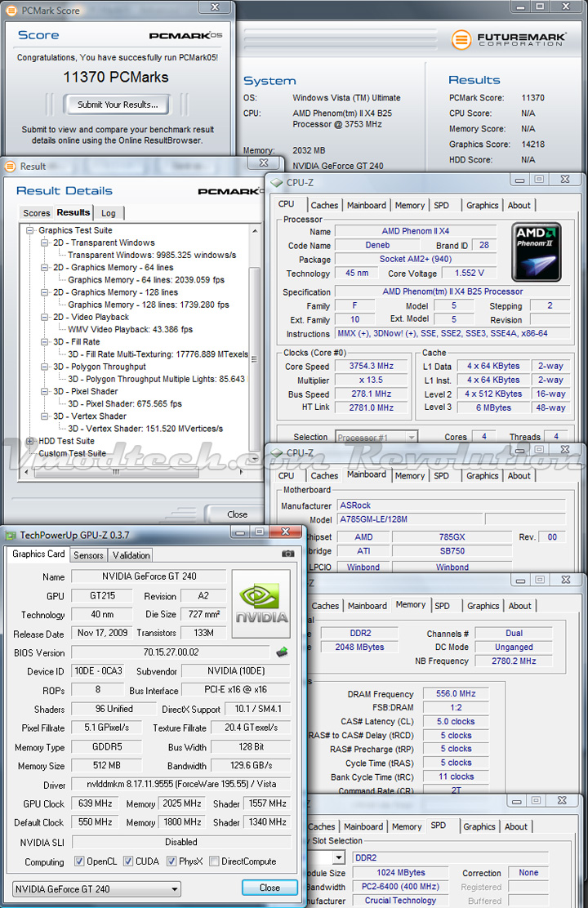Viewport: 588px width, 908px height.
Task: Collapse the 3D - Pixel Shader node
Action: click(45, 391)
